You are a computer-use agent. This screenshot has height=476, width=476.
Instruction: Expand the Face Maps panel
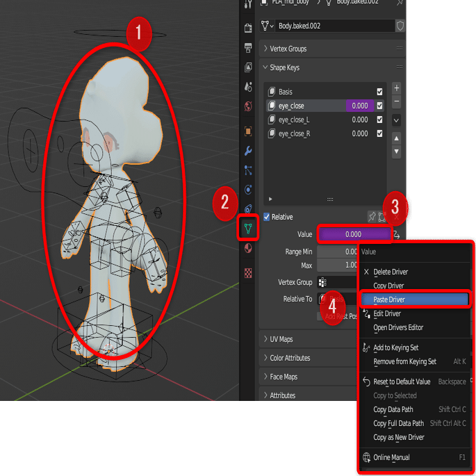point(265,377)
